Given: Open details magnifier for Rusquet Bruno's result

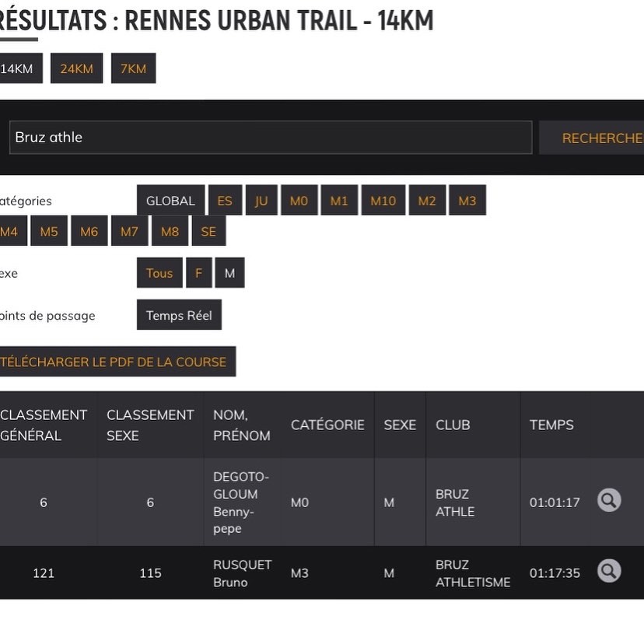Looking at the screenshot, I should coord(608,572).
